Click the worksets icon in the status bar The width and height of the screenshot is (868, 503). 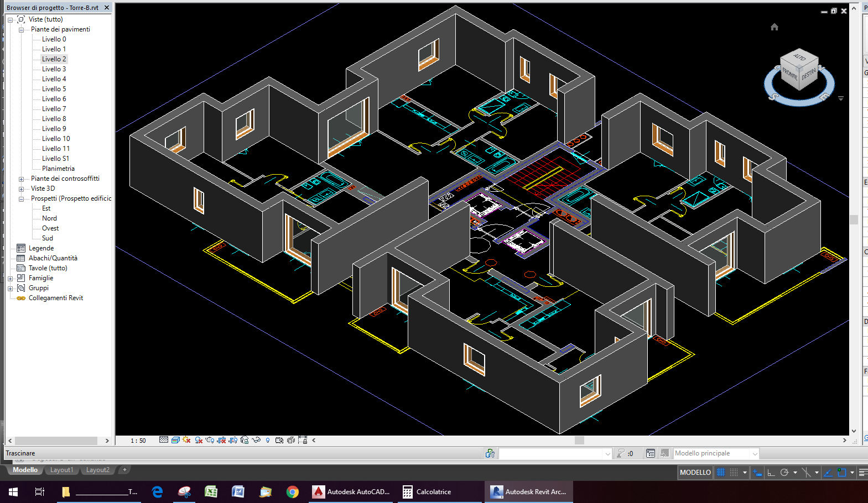coord(490,454)
